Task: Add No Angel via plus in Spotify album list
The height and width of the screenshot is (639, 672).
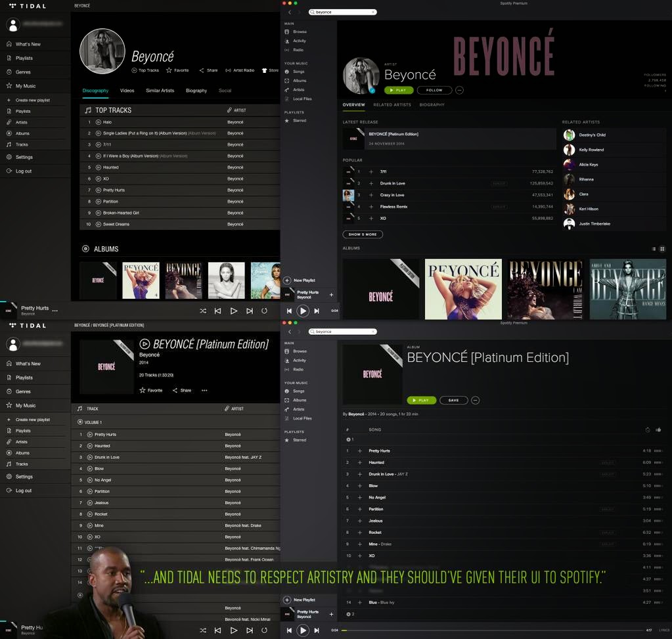Action: (x=360, y=498)
